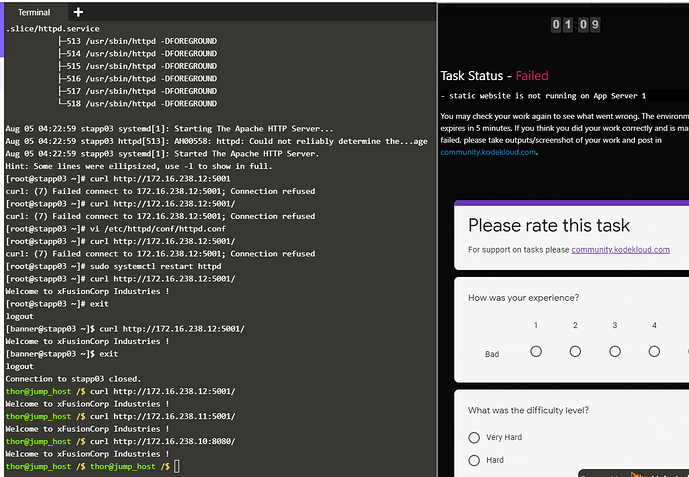The height and width of the screenshot is (477, 689).
Task: Select rating 2 for experience
Action: pyautogui.click(x=575, y=351)
